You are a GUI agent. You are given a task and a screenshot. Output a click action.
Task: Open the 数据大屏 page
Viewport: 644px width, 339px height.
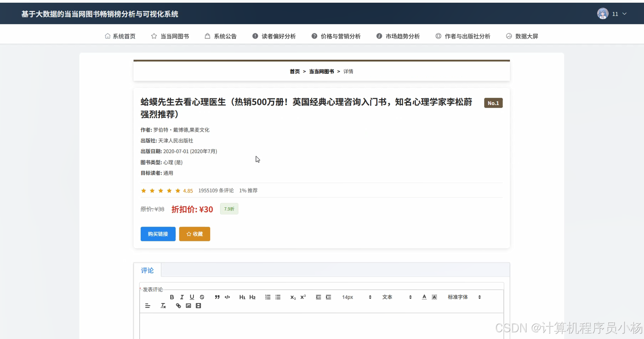(522, 36)
